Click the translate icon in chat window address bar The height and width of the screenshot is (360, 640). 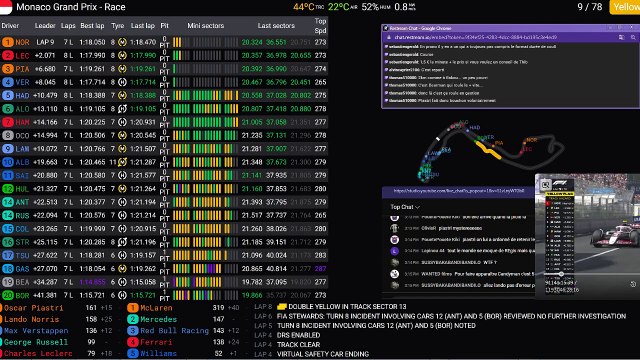pyautogui.click(x=621, y=37)
